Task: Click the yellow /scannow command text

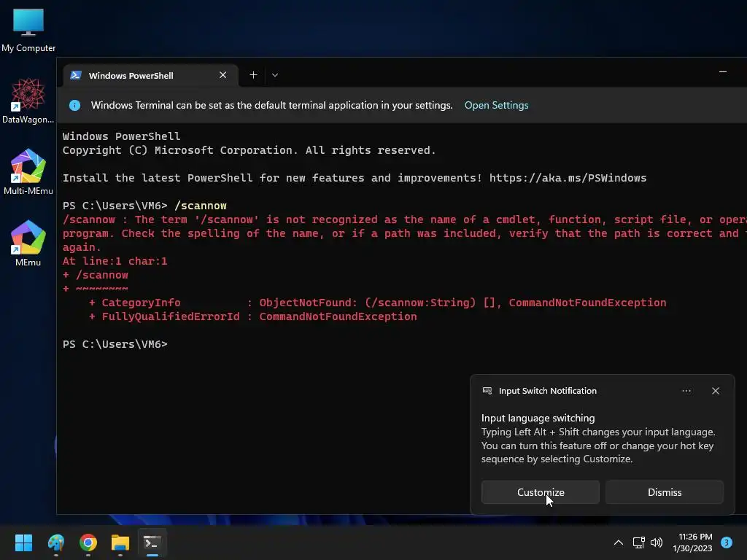Action: point(200,206)
